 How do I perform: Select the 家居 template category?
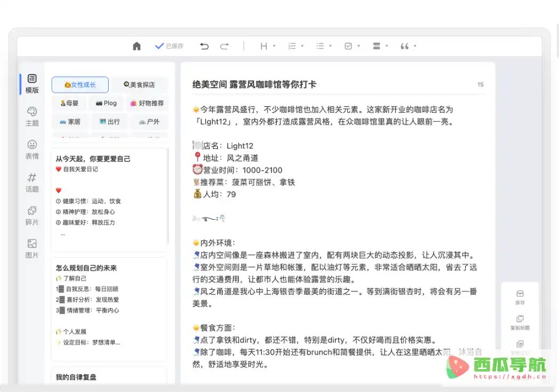click(70, 122)
